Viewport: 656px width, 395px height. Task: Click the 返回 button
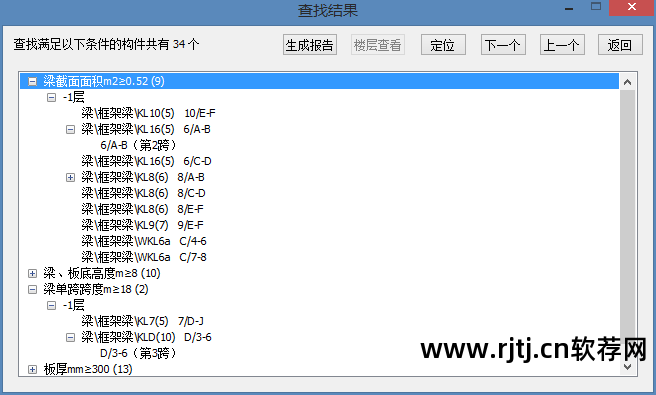pos(620,45)
